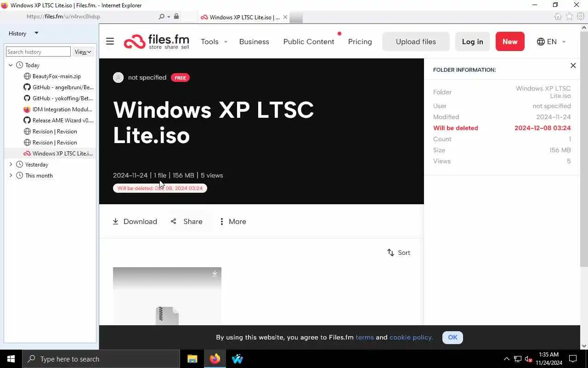Click the Home icon in the browser toolbar
This screenshot has height=368, width=588.
[558, 17]
